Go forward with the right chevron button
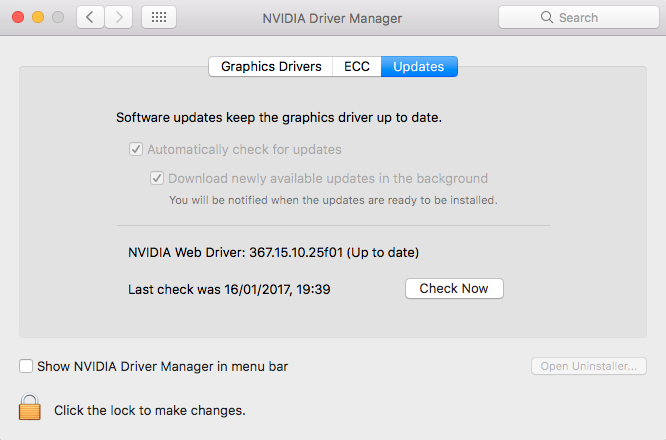 119,17
